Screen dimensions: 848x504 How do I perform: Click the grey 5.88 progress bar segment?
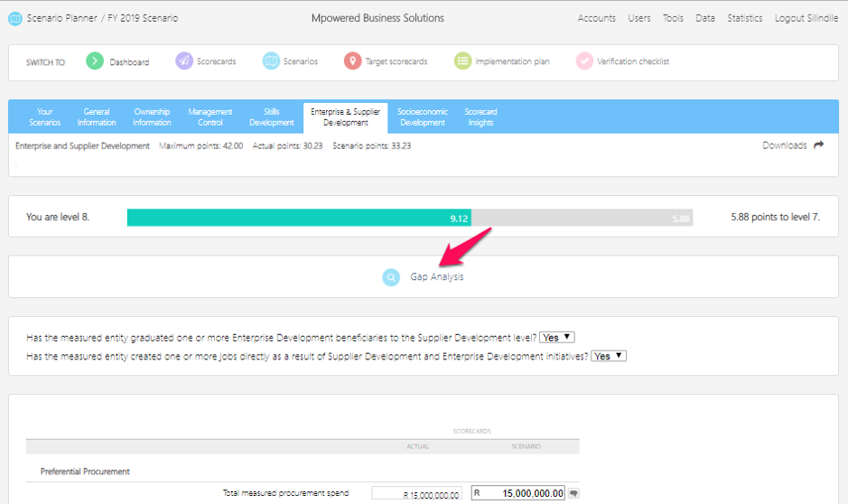582,218
